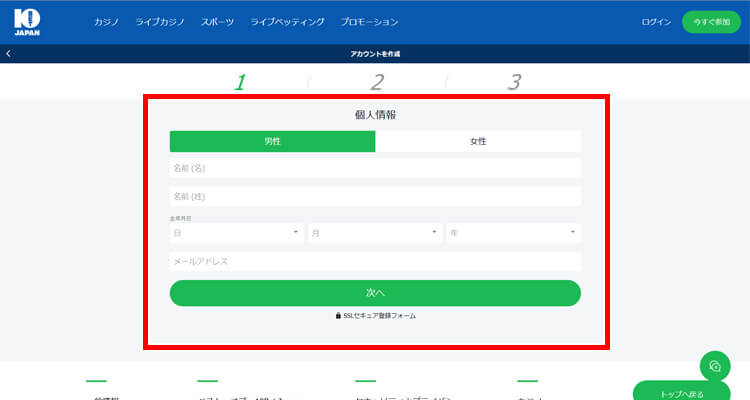Click the 個人情報 heading
Viewport: 750px width, 400px height.
pos(375,115)
